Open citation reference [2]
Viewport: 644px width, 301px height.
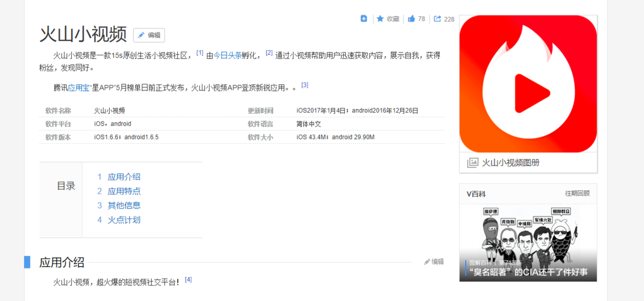point(269,52)
